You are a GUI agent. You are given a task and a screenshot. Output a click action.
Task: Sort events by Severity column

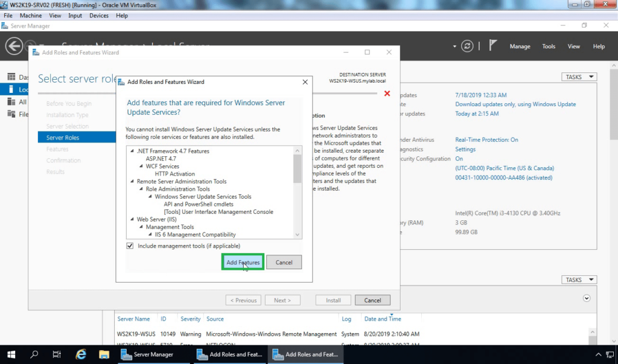coord(190,319)
